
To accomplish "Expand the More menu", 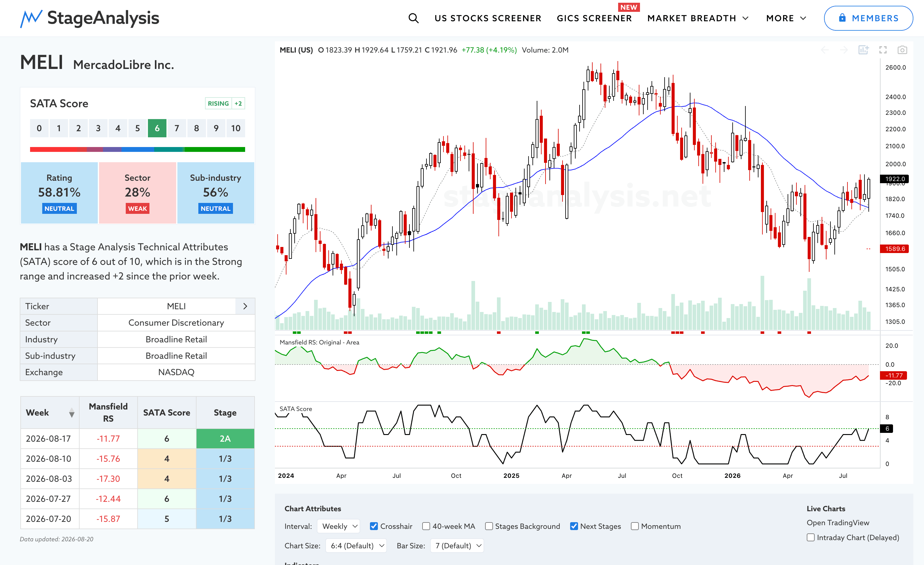I will point(786,18).
